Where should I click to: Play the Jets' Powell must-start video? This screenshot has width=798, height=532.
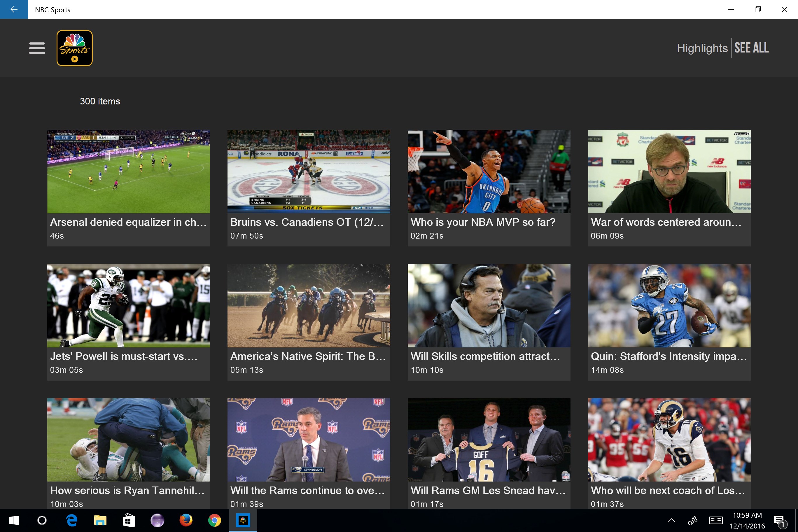pos(128,306)
